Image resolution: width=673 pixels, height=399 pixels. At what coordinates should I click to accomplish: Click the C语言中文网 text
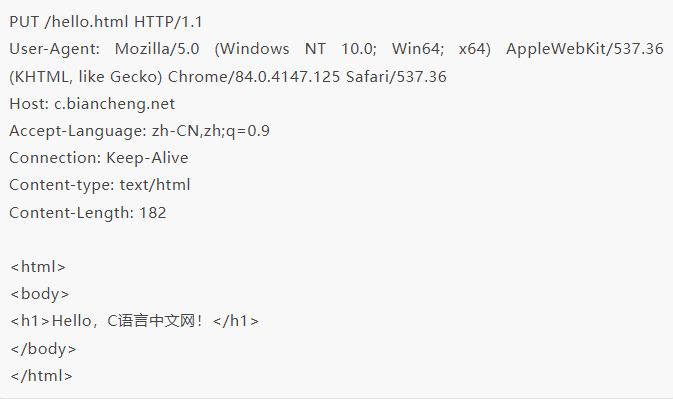[x=151, y=321]
